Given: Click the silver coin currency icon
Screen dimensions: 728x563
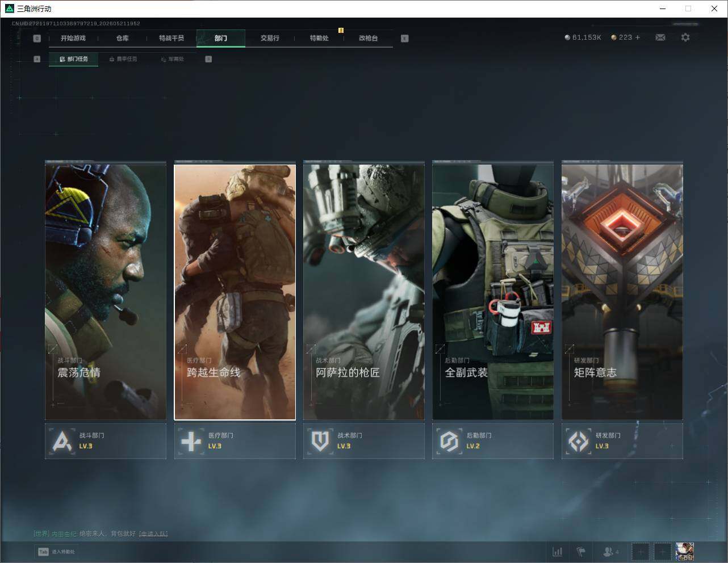Looking at the screenshot, I should tap(567, 37).
